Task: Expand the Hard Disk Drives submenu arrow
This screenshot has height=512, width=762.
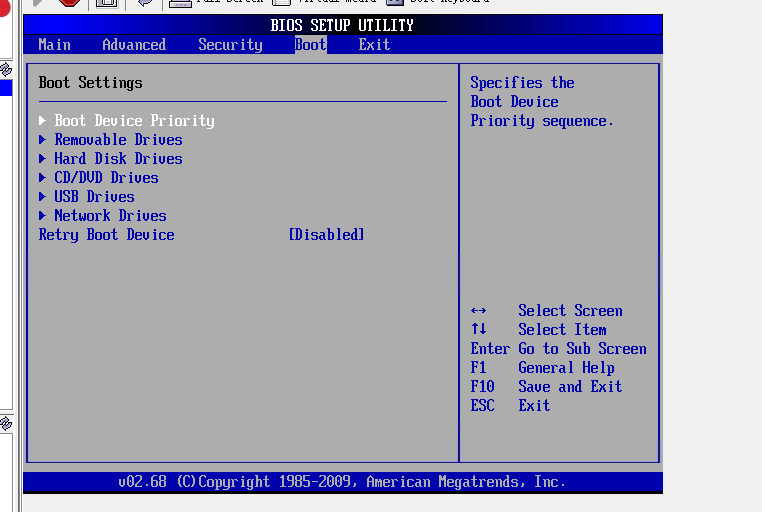Action: pyautogui.click(x=43, y=159)
